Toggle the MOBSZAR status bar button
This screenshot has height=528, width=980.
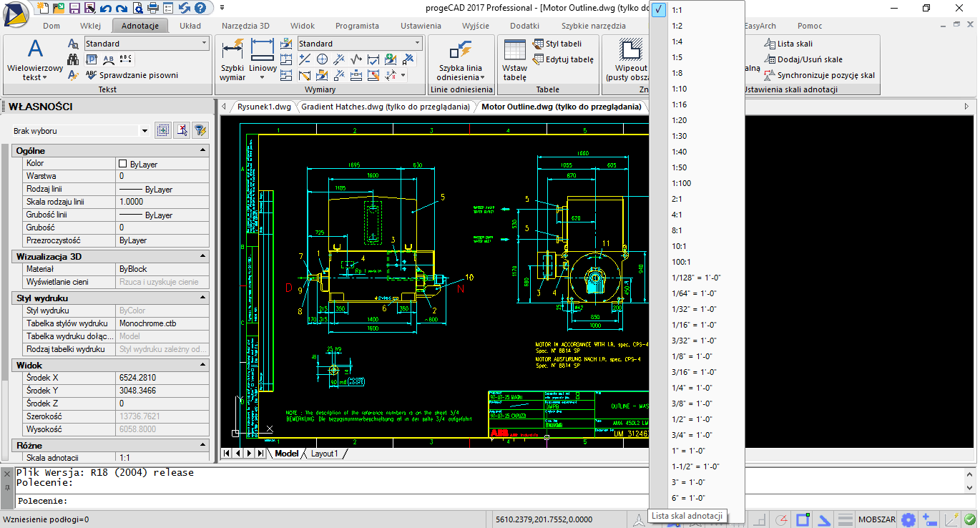click(876, 519)
